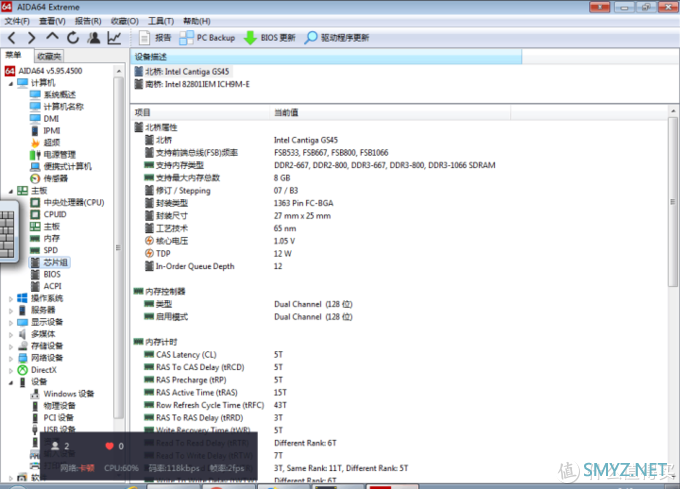Viewport: 680px width, 489px height.
Task: Click 驱动程序更新 search button
Action: pos(337,38)
